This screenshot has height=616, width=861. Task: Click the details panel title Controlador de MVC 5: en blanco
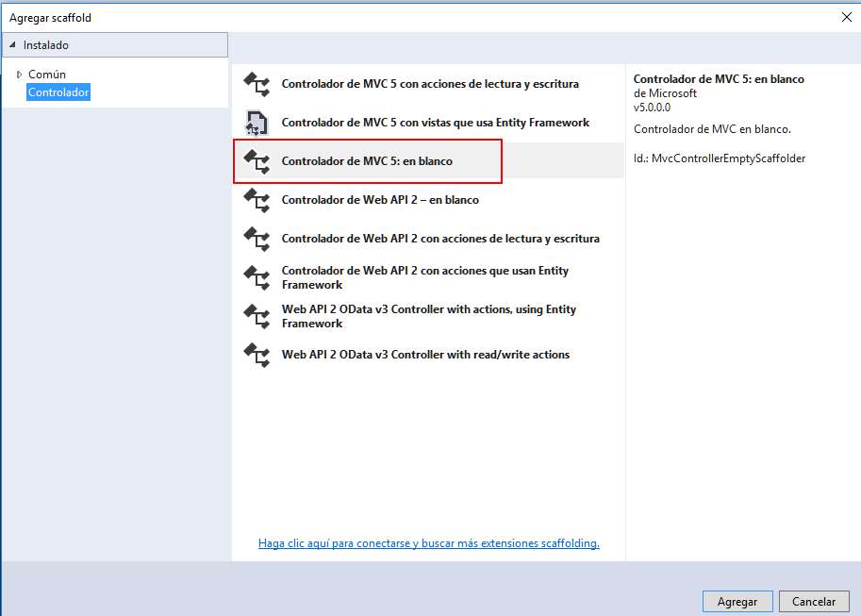[x=719, y=78]
